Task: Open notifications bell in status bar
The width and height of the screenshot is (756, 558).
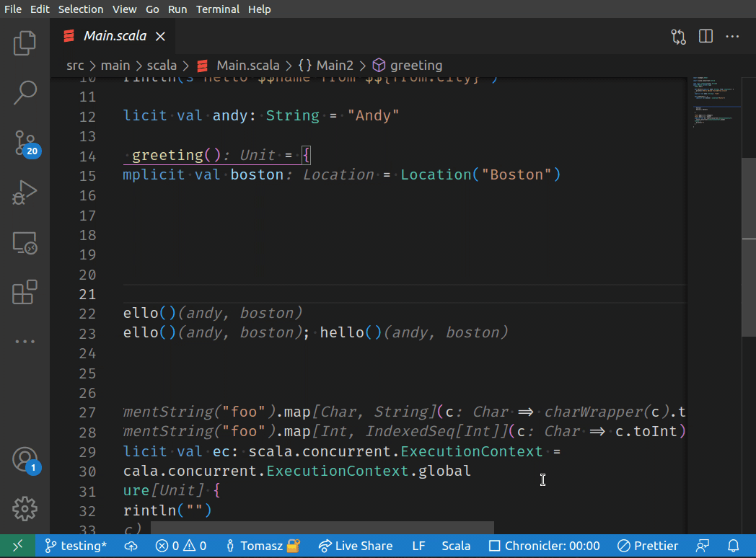Action: click(x=734, y=546)
